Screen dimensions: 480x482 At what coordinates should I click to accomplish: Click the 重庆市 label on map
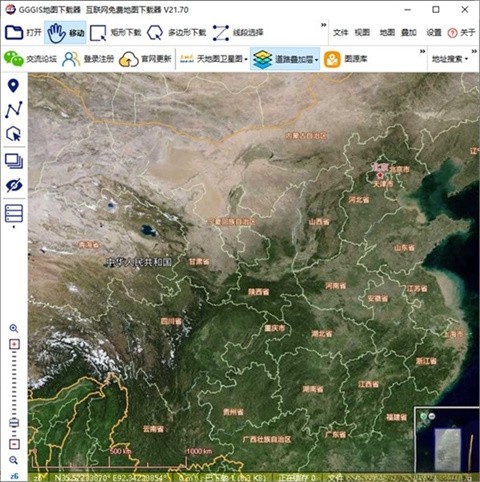[x=275, y=328]
